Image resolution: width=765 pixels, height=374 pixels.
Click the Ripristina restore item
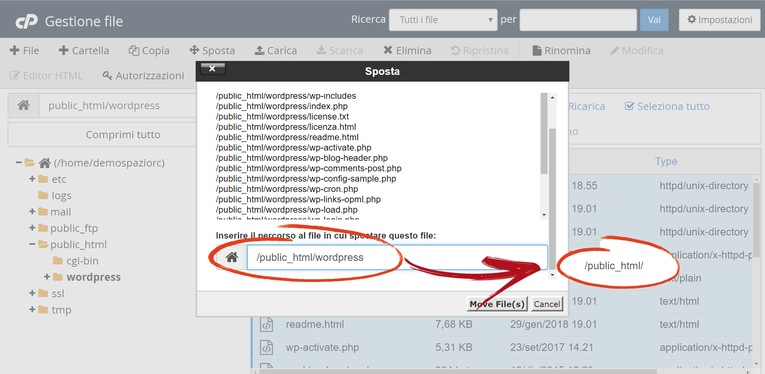(480, 51)
